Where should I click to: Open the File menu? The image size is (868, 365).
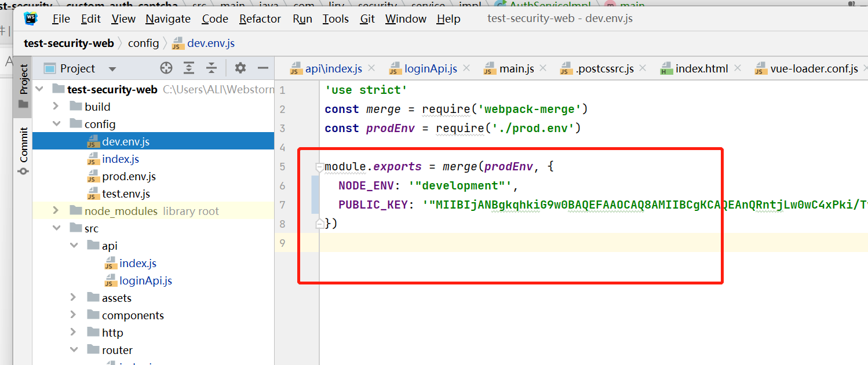pyautogui.click(x=61, y=19)
